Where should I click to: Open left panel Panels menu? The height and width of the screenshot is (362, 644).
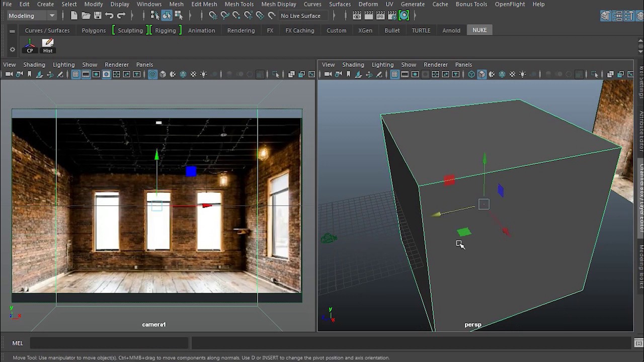pyautogui.click(x=144, y=64)
